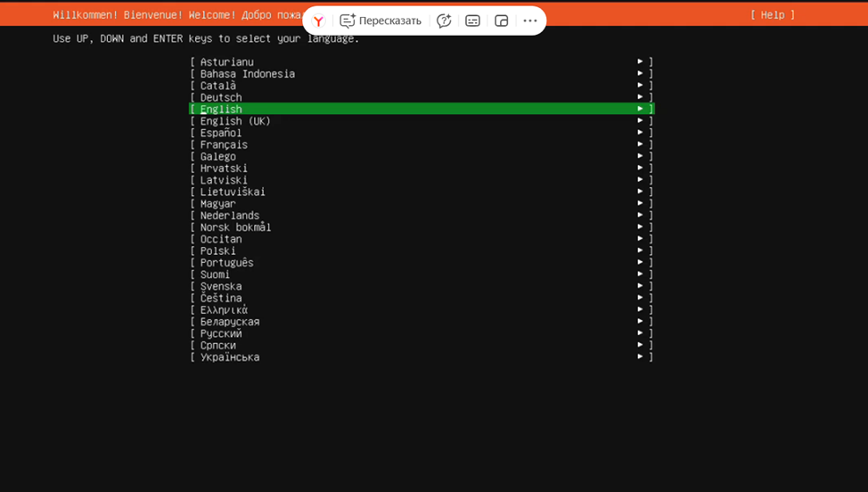
Task: Select Polski language row
Action: [422, 250]
